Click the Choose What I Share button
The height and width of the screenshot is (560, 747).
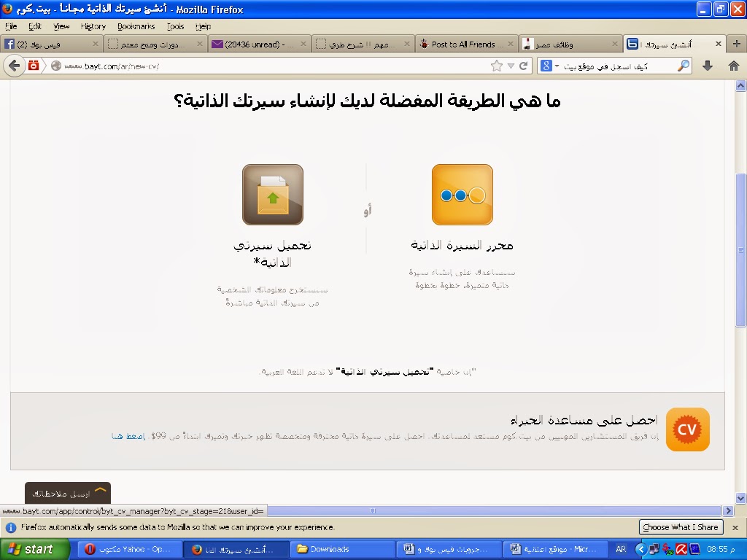pos(681,527)
